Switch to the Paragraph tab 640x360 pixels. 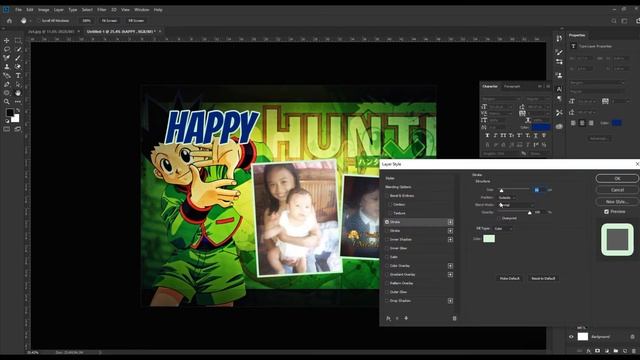(x=512, y=87)
